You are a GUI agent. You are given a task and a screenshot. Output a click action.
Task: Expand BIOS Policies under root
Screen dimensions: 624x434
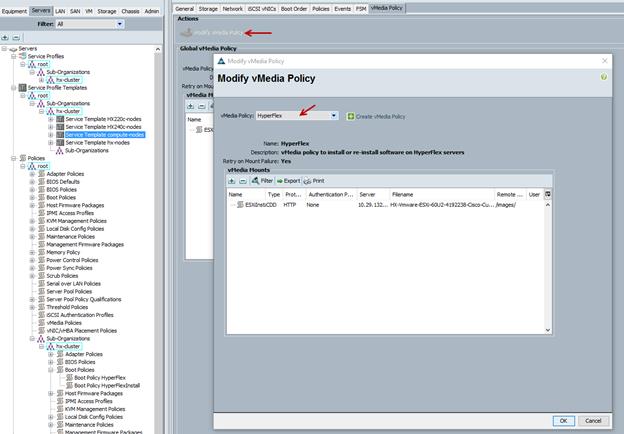32,189
